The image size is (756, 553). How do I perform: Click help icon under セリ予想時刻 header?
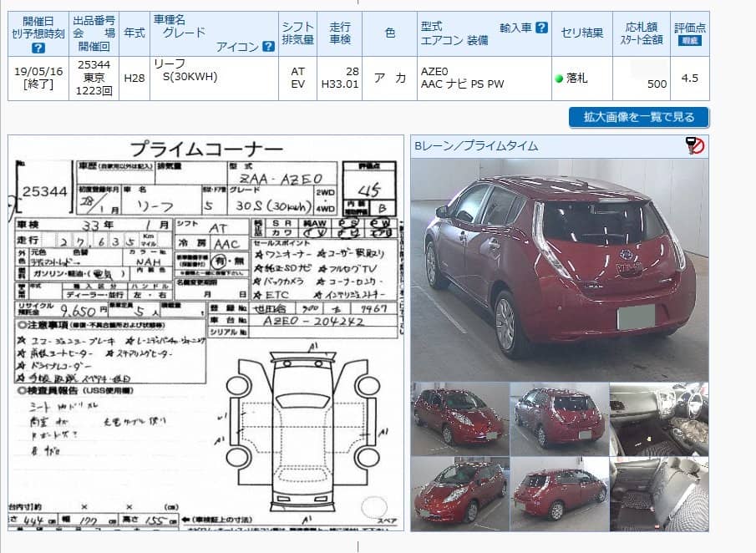[x=38, y=48]
